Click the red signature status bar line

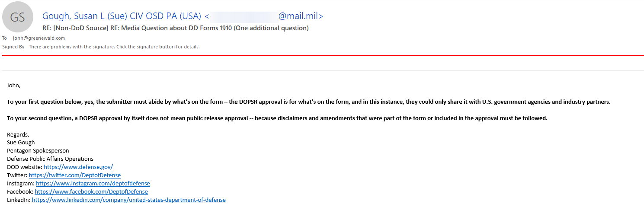coord(323,55)
